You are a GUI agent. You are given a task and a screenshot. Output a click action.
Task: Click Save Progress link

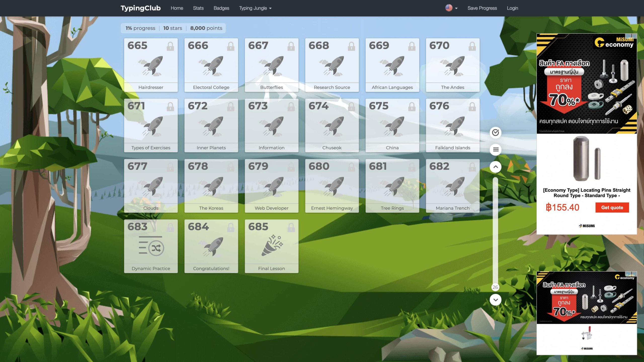482,8
